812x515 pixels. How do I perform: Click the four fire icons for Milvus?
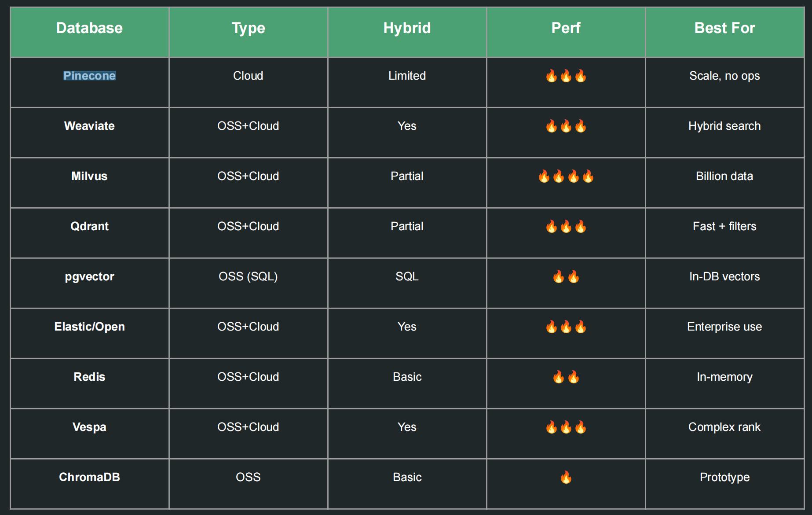pos(566,176)
